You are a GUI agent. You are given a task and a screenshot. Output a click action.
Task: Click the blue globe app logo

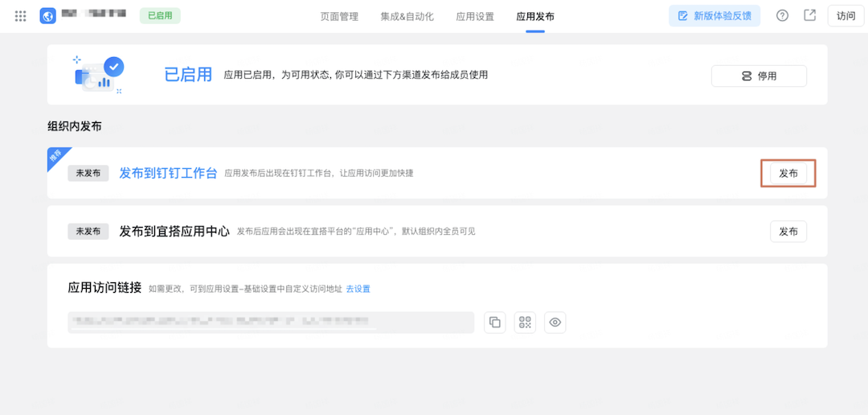(47, 16)
